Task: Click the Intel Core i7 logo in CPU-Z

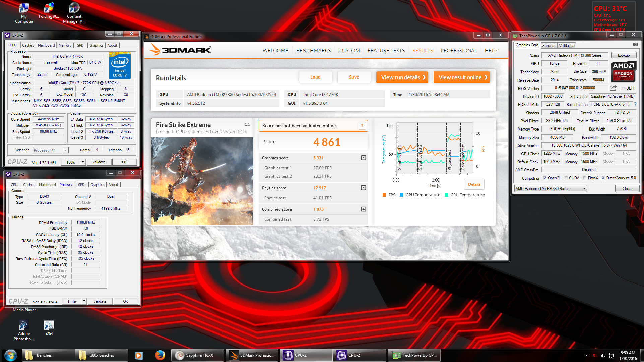Action: click(120, 65)
